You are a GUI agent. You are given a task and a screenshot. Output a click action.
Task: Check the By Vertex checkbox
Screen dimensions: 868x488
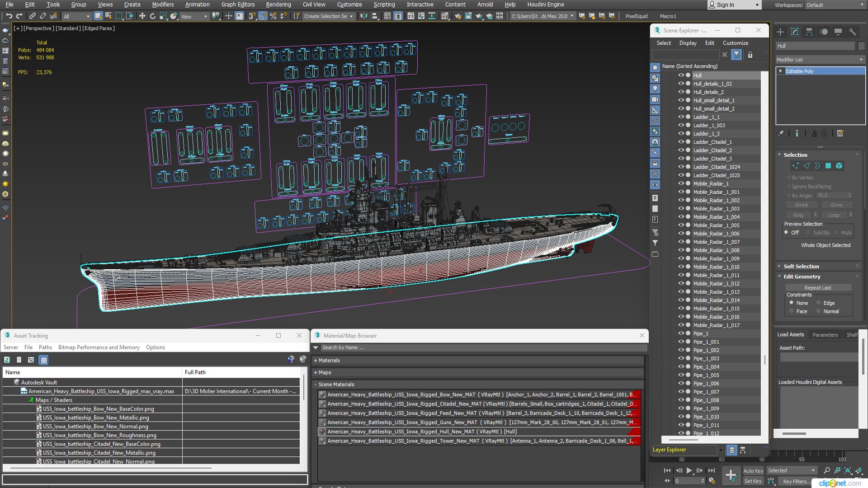pyautogui.click(x=789, y=178)
